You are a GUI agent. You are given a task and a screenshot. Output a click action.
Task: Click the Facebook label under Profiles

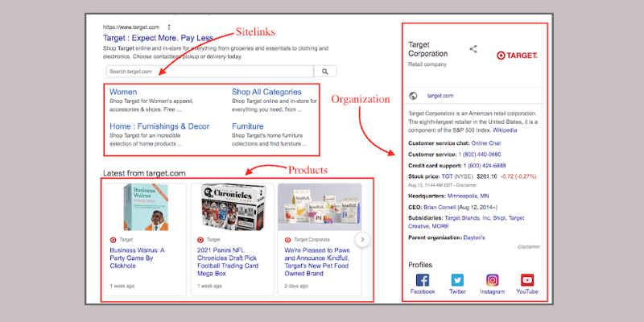coord(423,291)
